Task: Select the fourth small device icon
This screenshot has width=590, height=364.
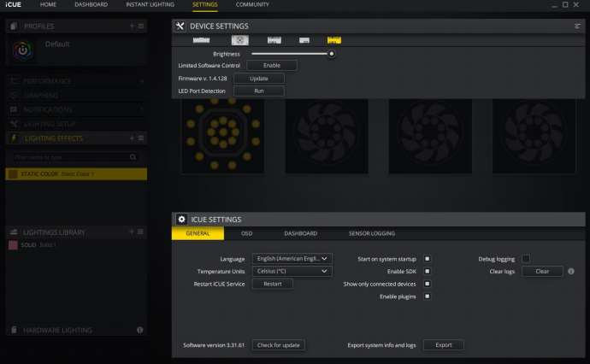Action: click(304, 40)
